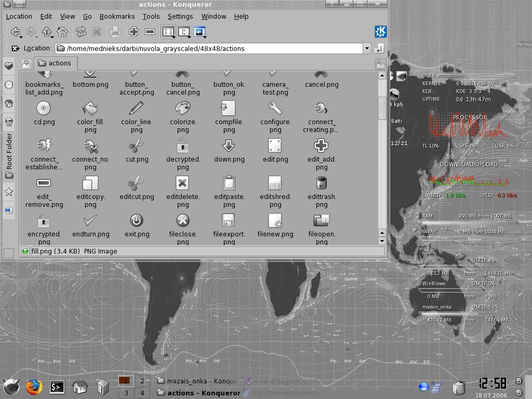Select the endturn.png checkmark file
Image resolution: width=532 pixels, height=399 pixels.
[90, 225]
